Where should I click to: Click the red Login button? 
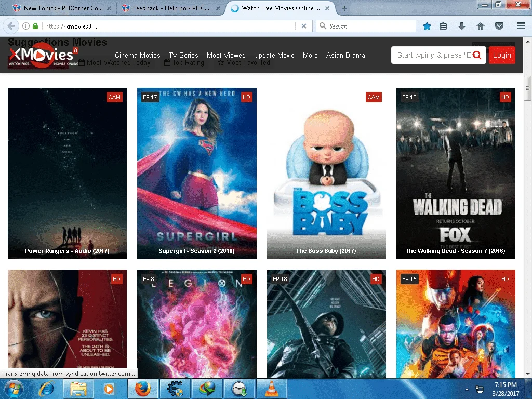pyautogui.click(x=502, y=55)
